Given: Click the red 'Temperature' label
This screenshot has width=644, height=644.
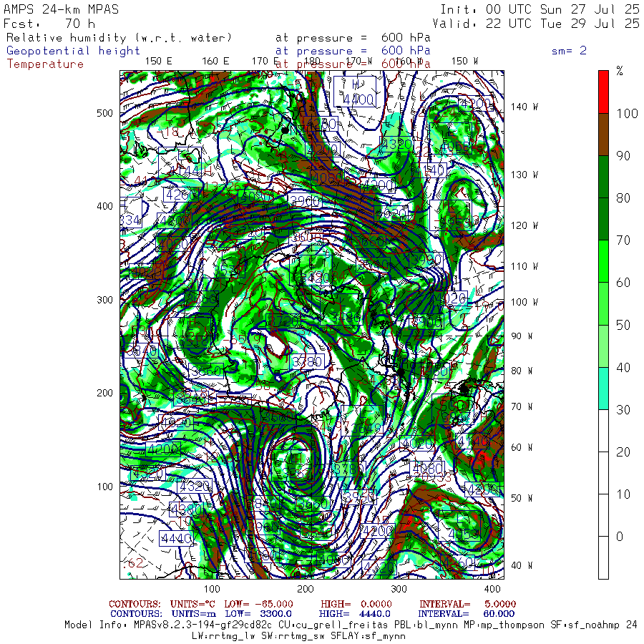Looking at the screenshot, I should click(x=45, y=64).
